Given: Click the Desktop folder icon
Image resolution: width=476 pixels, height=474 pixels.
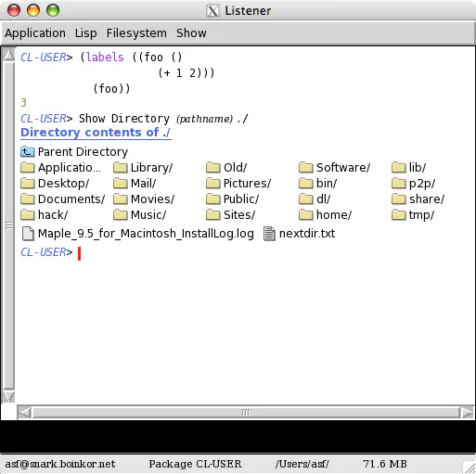Looking at the screenshot, I should (27, 184).
